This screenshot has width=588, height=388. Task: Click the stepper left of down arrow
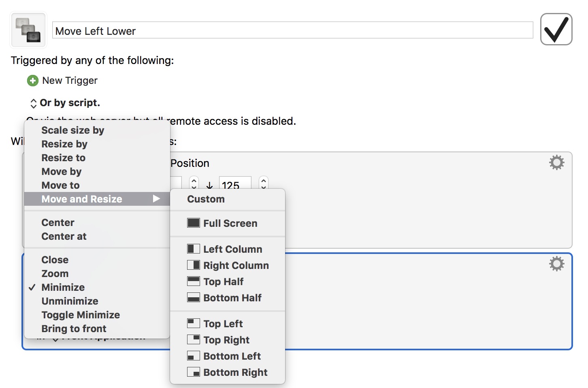tap(194, 183)
